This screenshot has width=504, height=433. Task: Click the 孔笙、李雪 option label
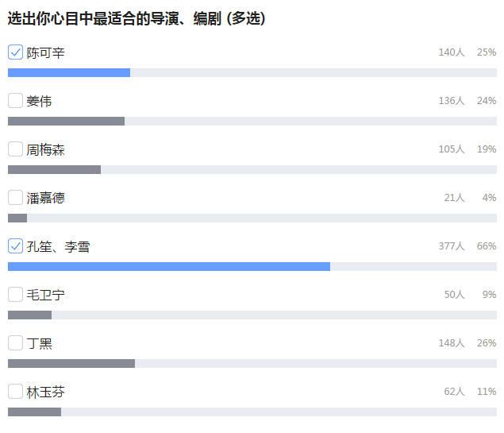(x=58, y=247)
